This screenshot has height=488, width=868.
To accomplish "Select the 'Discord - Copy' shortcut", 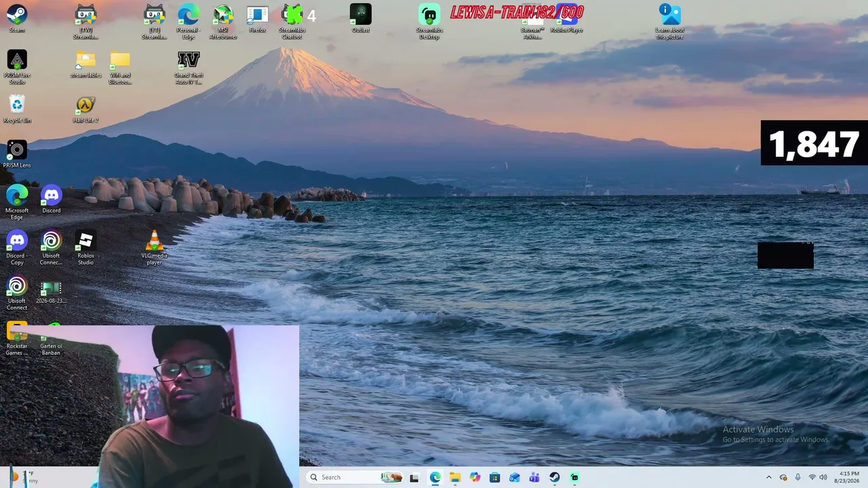I will click(17, 247).
